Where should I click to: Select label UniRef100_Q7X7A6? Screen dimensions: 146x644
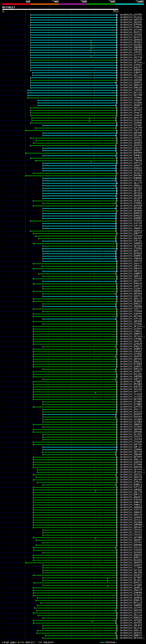coord(131,30)
